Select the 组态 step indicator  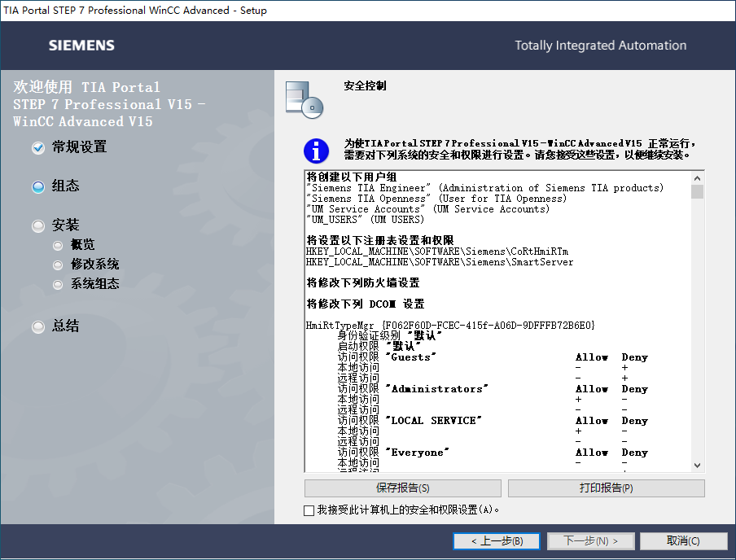[x=38, y=187]
